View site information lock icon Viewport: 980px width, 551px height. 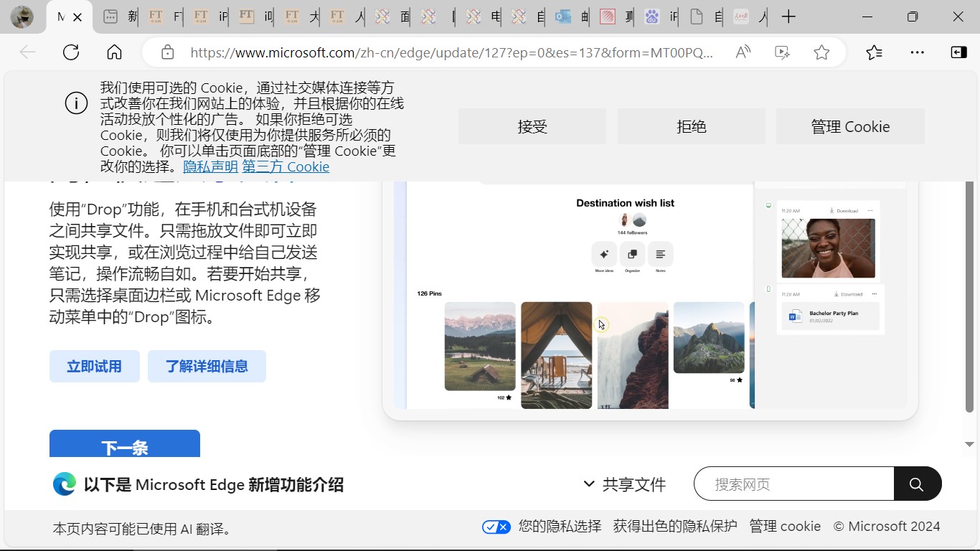click(167, 52)
